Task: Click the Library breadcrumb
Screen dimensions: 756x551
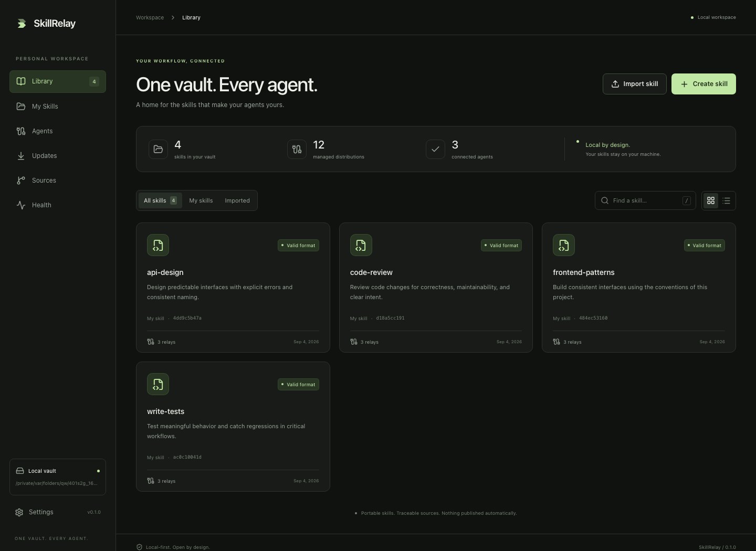Action: click(x=191, y=17)
